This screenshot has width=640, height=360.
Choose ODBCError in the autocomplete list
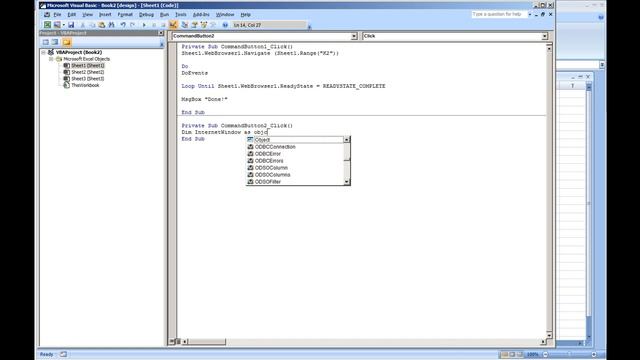[x=295, y=153]
